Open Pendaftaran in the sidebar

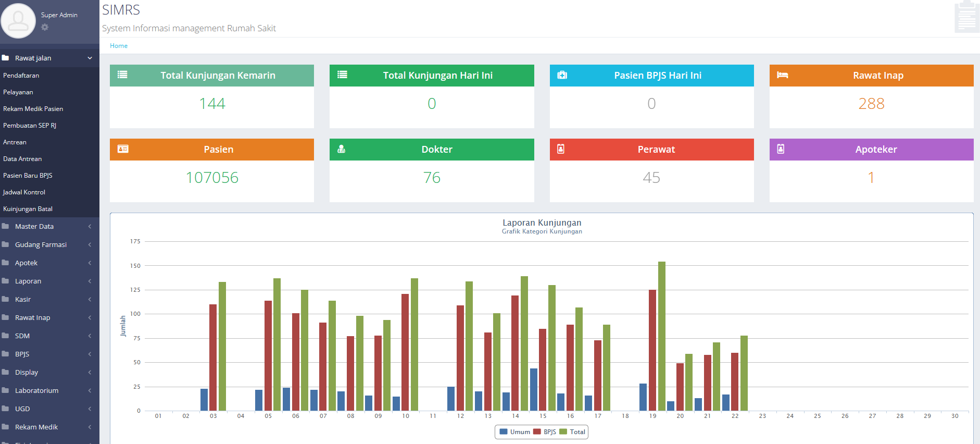click(21, 76)
